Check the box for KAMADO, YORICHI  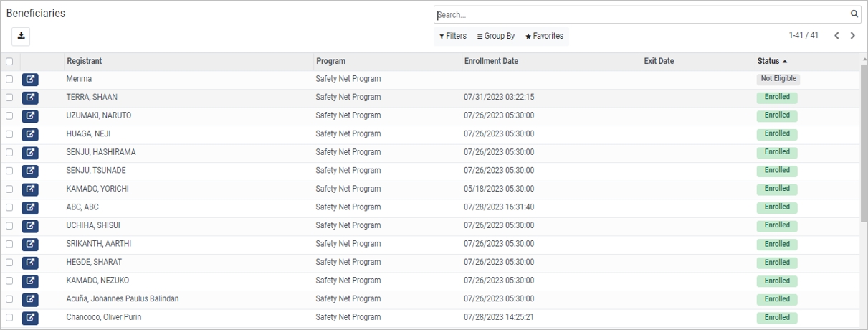[x=9, y=189]
